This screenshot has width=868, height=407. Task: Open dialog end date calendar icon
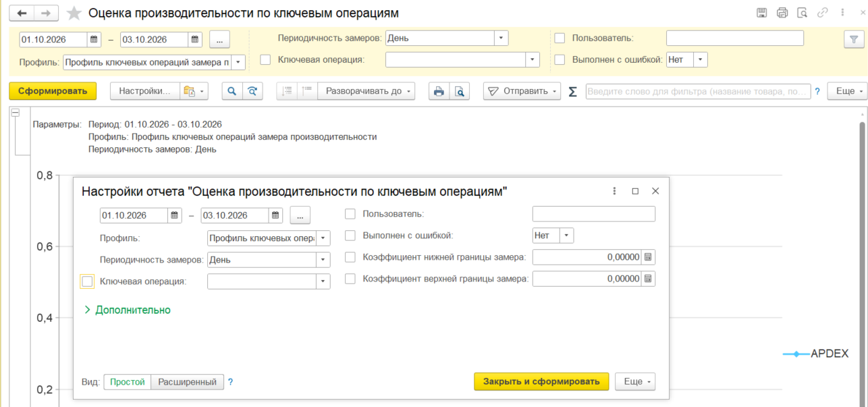pos(275,215)
